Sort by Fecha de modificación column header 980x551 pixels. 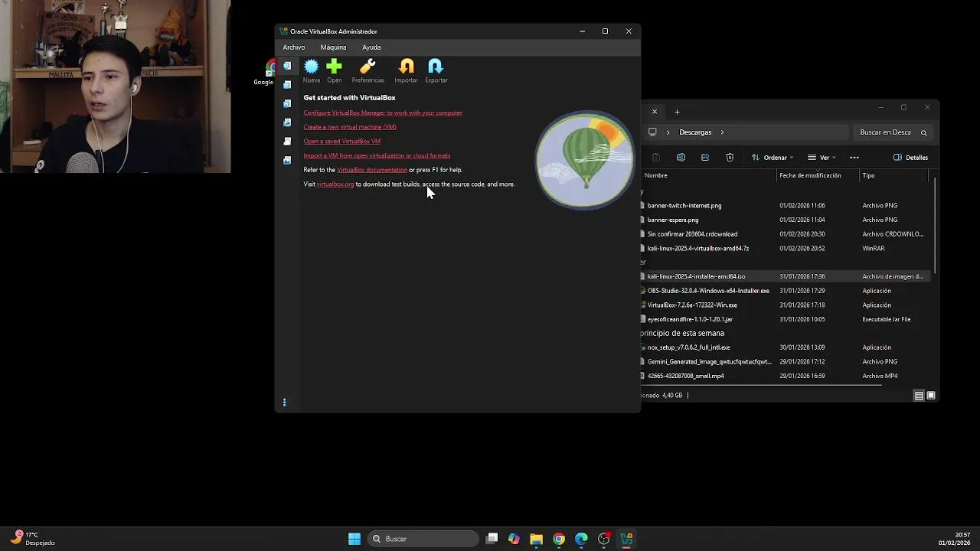(810, 176)
